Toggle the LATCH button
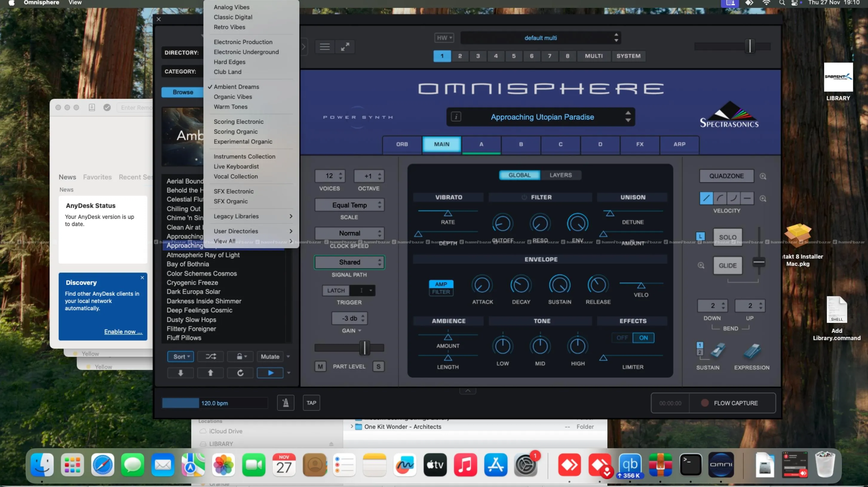 [x=336, y=290]
